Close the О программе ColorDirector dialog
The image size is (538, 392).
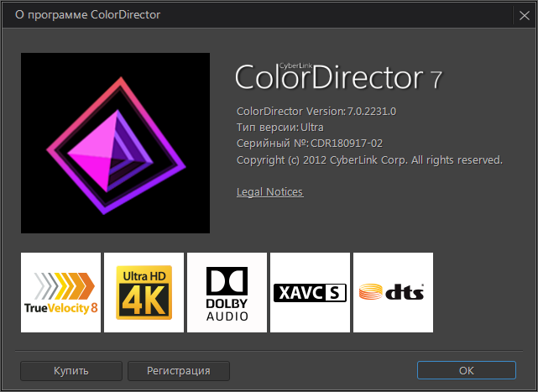coord(524,15)
